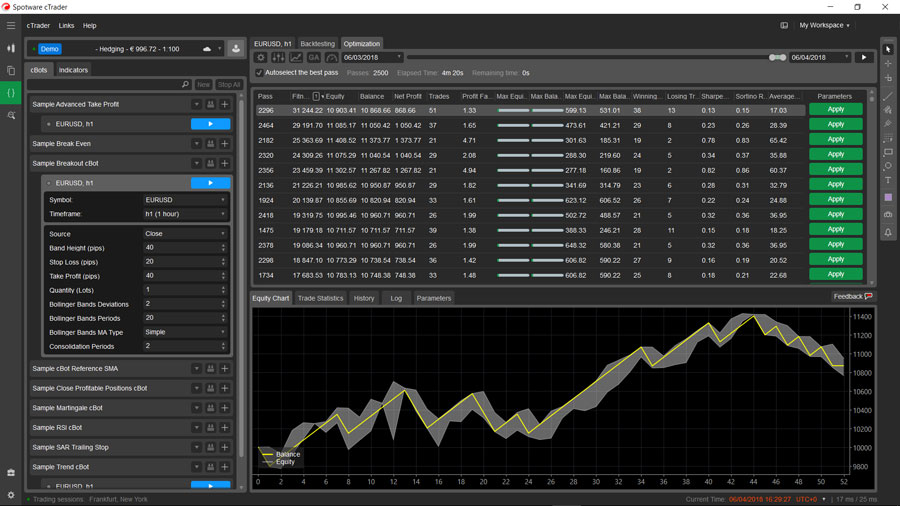Viewport: 900px width, 506px height.
Task: Open the briefcase icon in left sidebar
Action: 11,472
